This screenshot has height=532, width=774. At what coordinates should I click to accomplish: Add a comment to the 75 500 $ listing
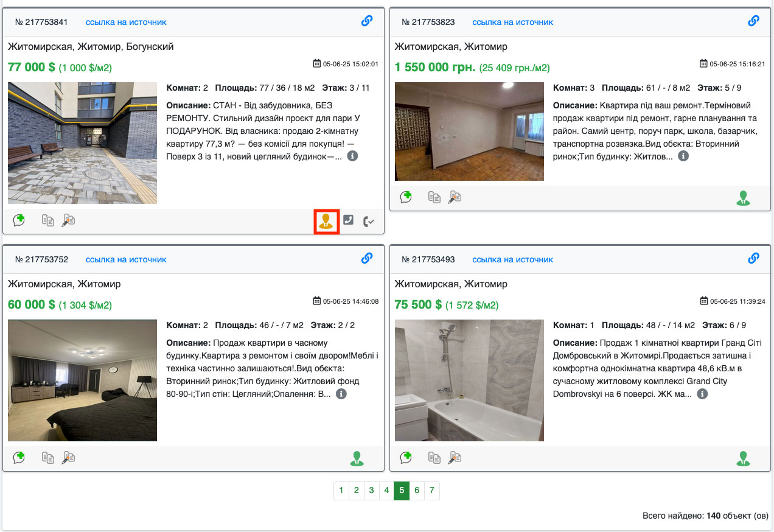pyautogui.click(x=406, y=457)
